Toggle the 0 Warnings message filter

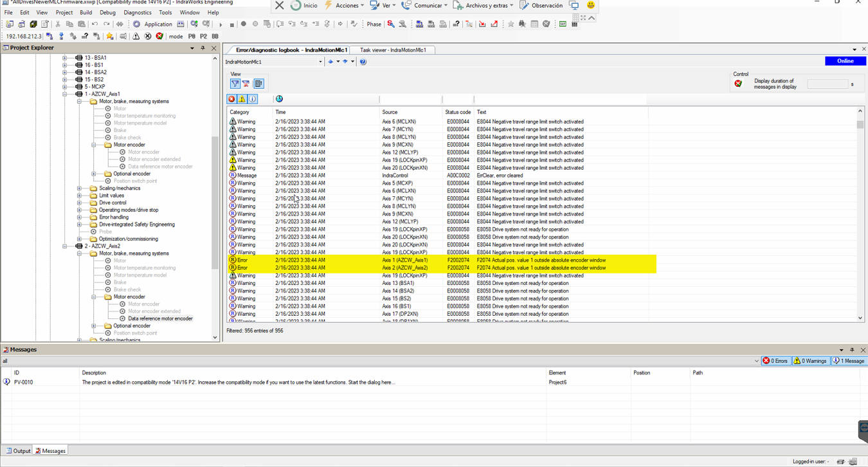[810, 361]
